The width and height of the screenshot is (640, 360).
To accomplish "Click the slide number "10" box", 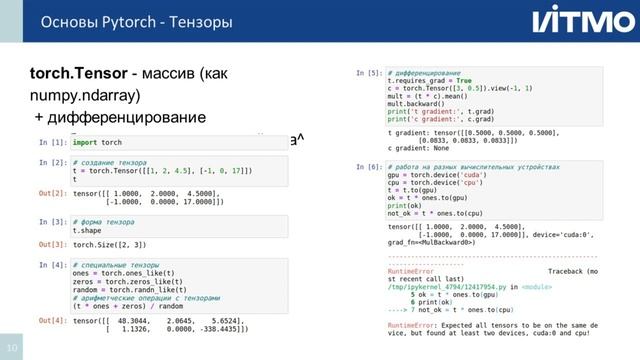I will [11, 347].
